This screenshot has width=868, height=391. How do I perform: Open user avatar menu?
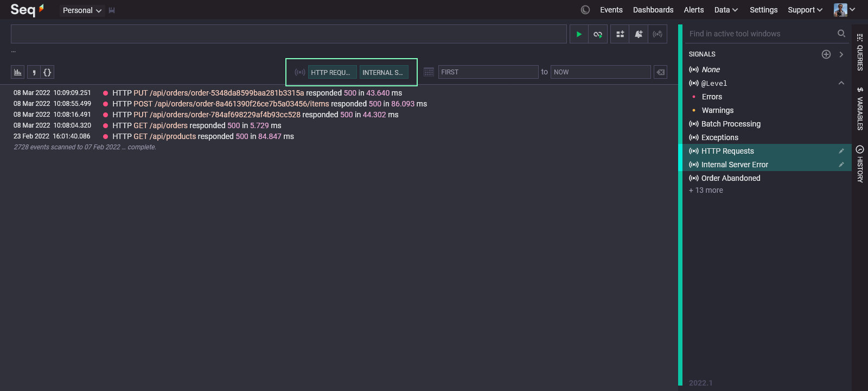coord(844,10)
